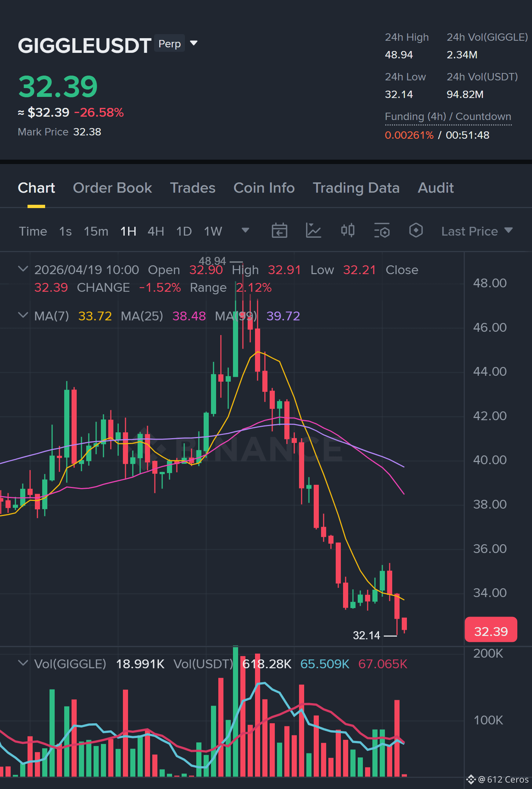Switch to the Order Book tab
532x789 pixels.
pyautogui.click(x=112, y=188)
